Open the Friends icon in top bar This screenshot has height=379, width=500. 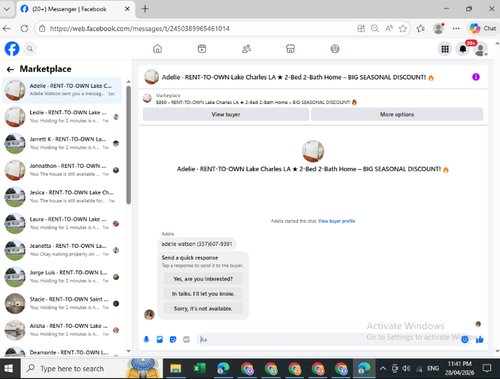click(246, 49)
